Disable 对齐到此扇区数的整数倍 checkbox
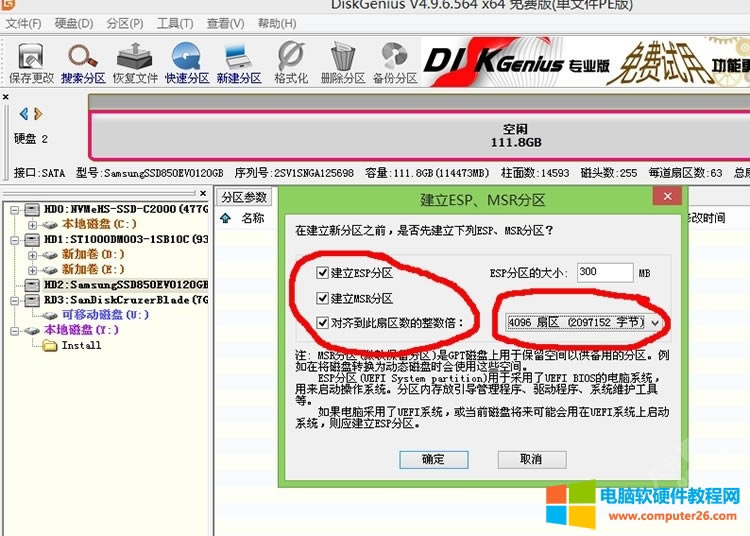Viewport: 750px width, 536px height. (321, 323)
